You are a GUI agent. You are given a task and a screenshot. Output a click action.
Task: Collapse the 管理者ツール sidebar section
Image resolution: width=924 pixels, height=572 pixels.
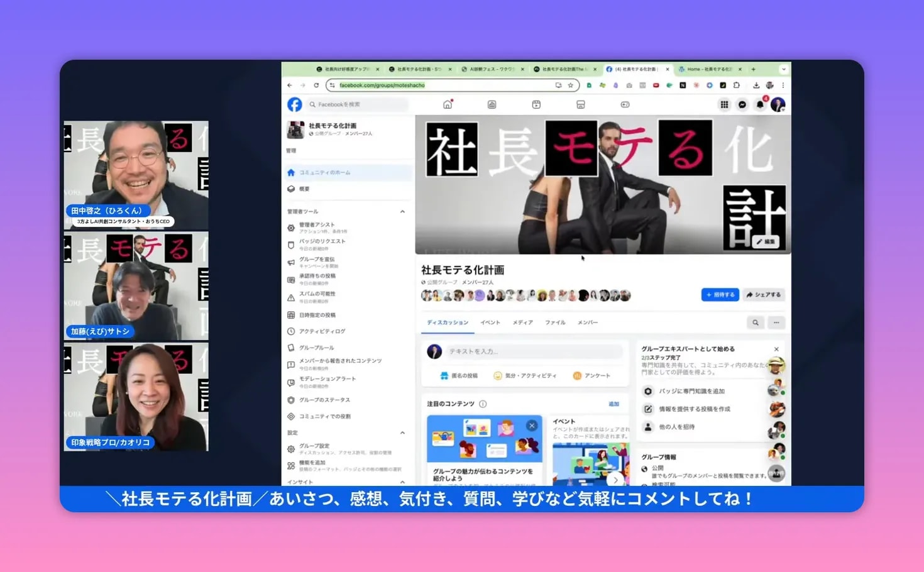[402, 212]
